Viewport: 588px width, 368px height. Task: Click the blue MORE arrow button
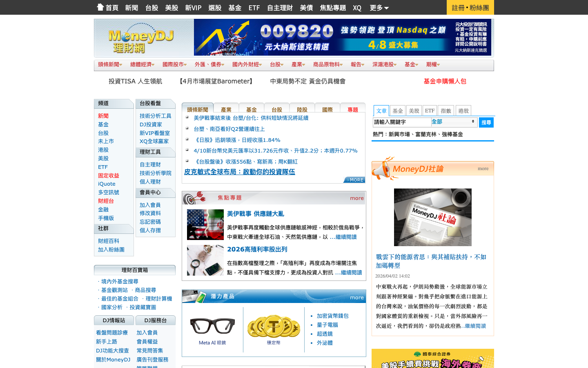click(354, 180)
